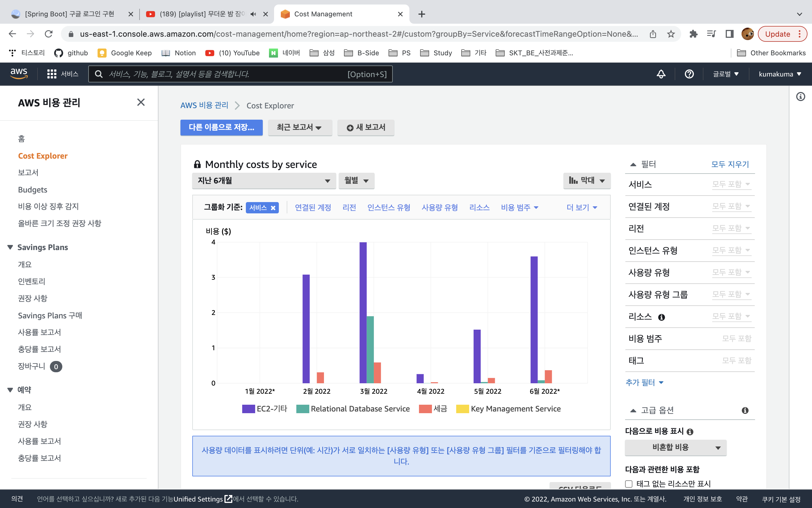Open the 비혼합 비용 dropdown
This screenshot has height=508, width=812.
tap(676, 448)
